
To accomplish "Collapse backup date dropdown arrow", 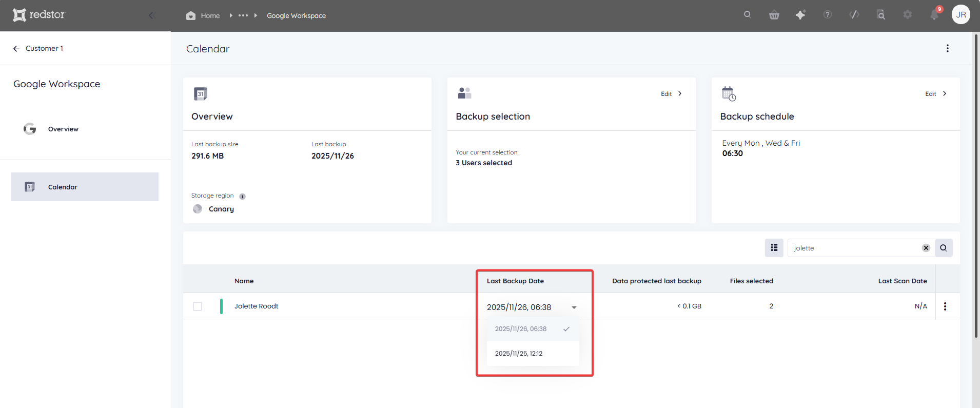I will 574,307.
